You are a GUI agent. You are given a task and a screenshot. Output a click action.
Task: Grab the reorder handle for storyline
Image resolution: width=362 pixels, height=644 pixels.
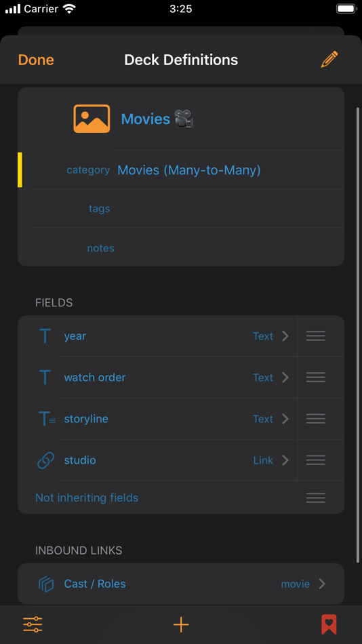pyautogui.click(x=316, y=419)
